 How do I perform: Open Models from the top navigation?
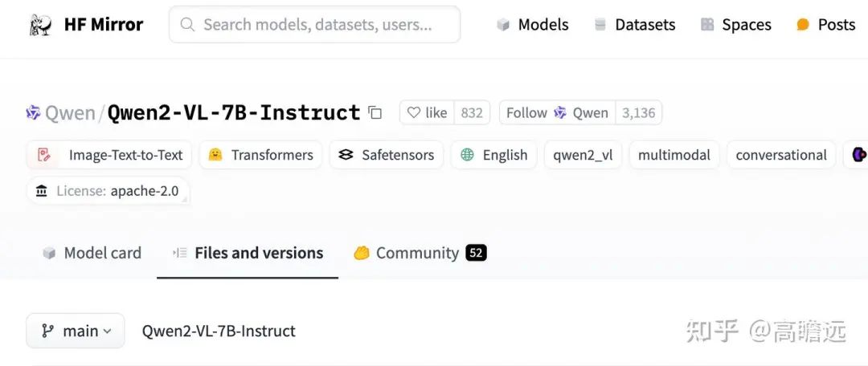point(533,24)
